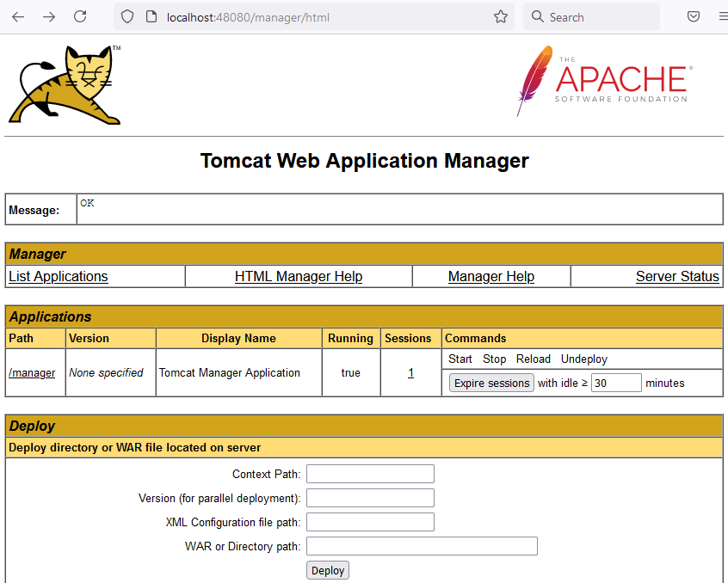Click the Deploy button
Image resolution: width=728 pixels, height=583 pixels.
(328, 570)
